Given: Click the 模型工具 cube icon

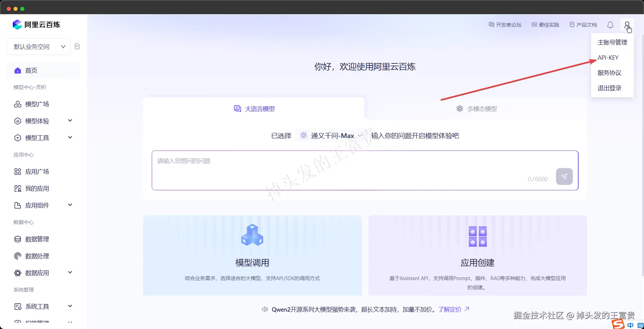Looking at the screenshot, I should click(18, 138).
